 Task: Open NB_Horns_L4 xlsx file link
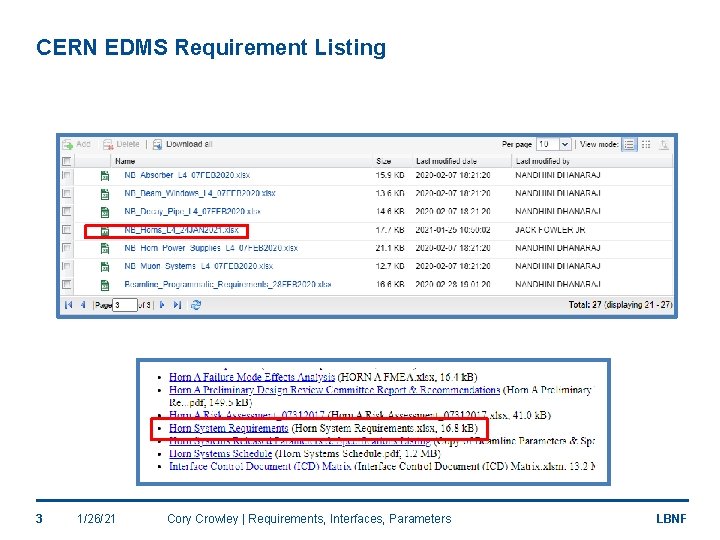[181, 230]
